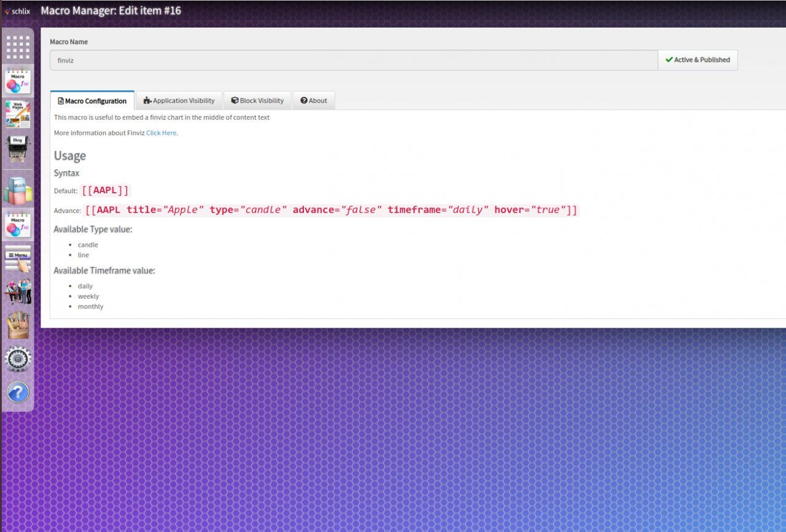This screenshot has width=786, height=532.
Task: Switch to the Block Visibility tab
Action: tap(257, 101)
